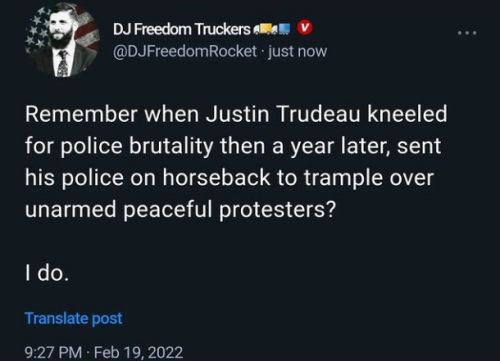Click the blue truck emoji in display name
500x361 pixels.
283,29
